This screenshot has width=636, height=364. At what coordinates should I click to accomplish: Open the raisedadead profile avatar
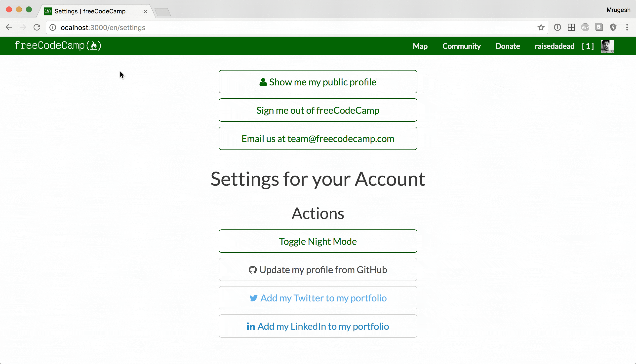coord(607,46)
